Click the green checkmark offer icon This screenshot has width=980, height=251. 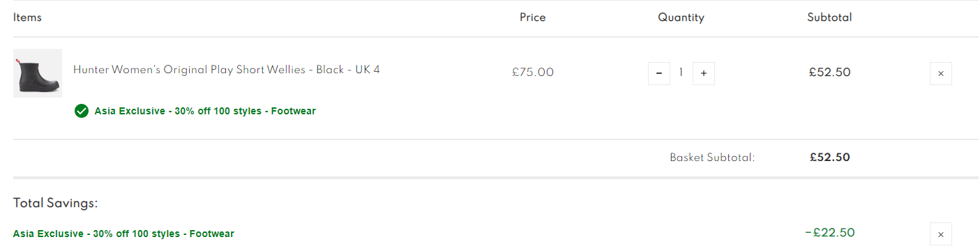[x=82, y=111]
